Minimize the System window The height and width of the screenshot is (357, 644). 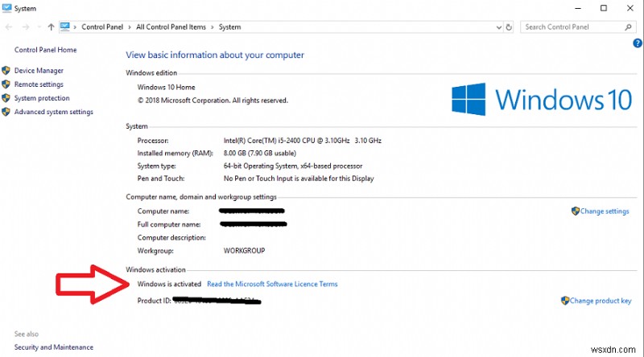click(578, 8)
